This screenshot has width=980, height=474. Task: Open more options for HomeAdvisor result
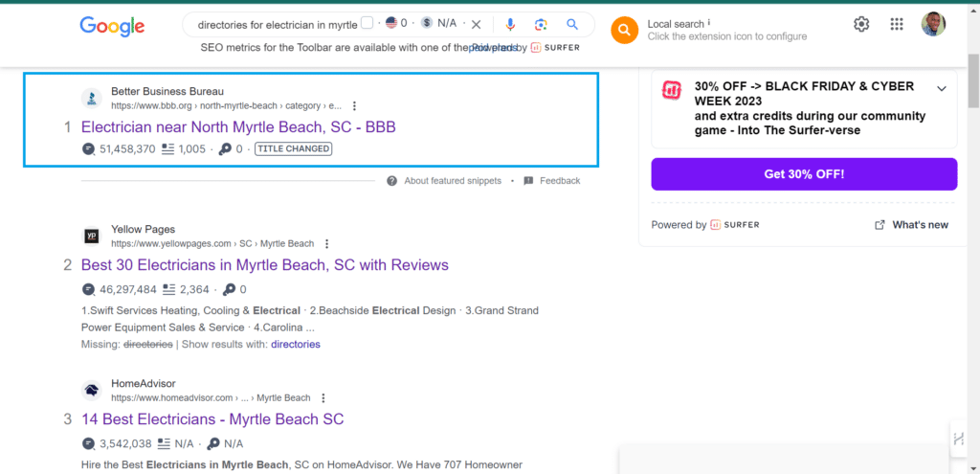323,397
